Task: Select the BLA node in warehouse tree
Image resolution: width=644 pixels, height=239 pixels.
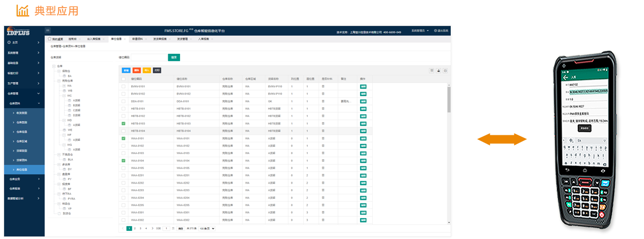Action: coord(70,159)
